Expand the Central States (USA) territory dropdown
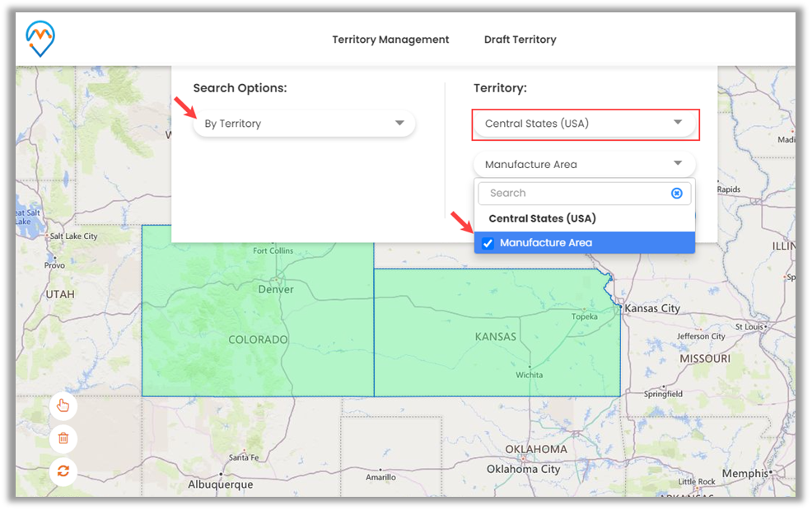 (x=585, y=124)
